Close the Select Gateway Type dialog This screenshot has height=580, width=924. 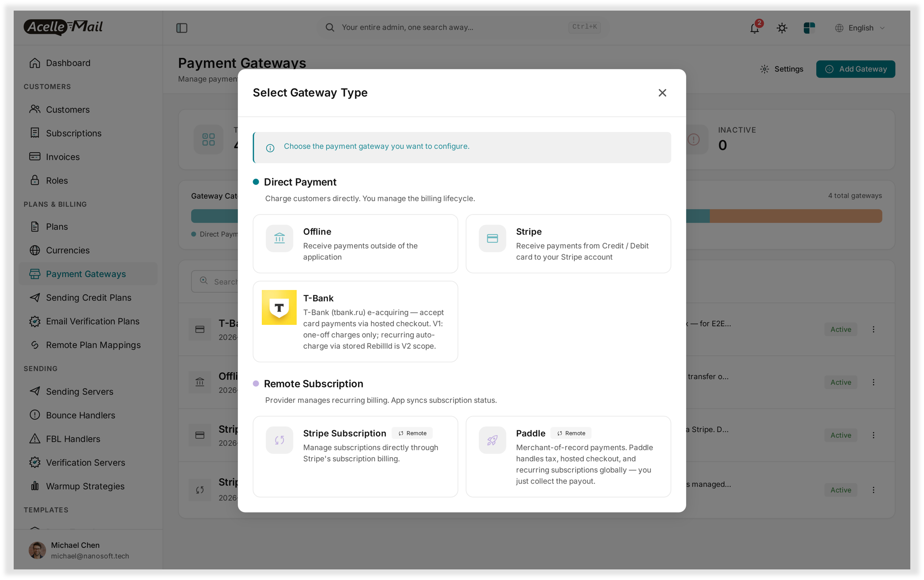[x=662, y=93]
